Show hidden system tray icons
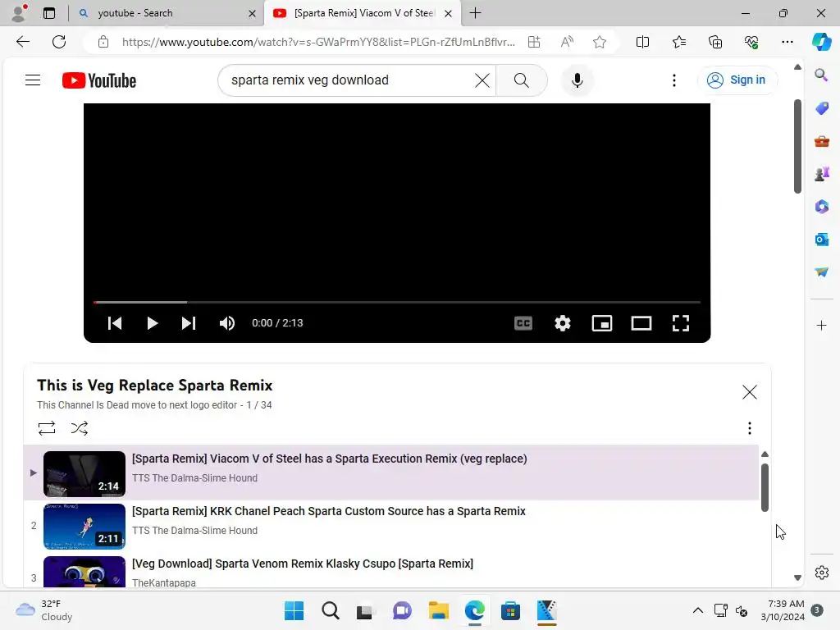The height and width of the screenshot is (630, 840). click(697, 610)
